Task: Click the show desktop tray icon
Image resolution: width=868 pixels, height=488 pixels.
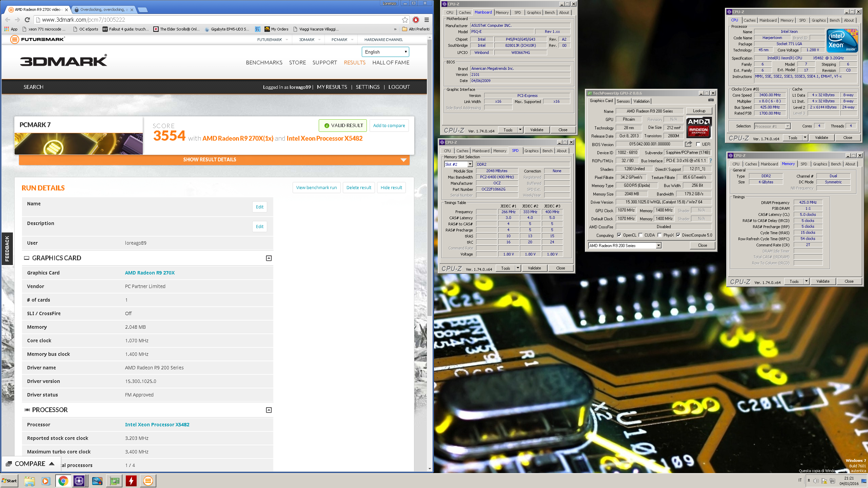Action: 864,481
